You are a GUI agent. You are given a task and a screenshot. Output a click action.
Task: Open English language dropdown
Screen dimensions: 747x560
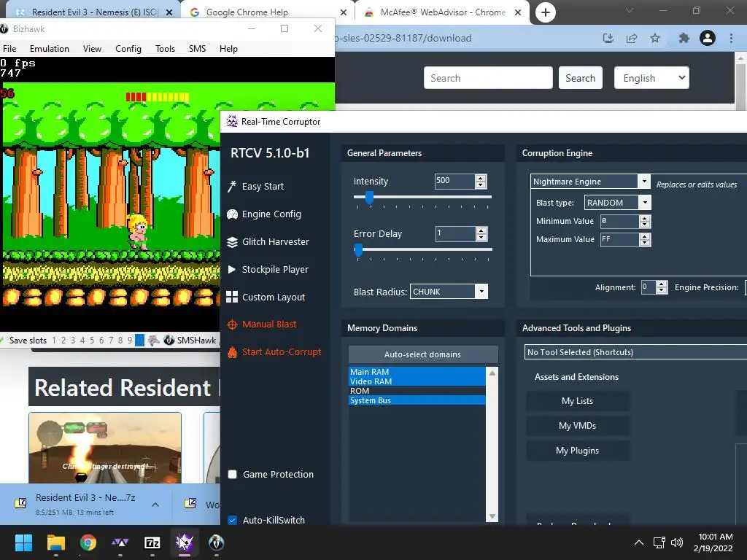(x=651, y=78)
